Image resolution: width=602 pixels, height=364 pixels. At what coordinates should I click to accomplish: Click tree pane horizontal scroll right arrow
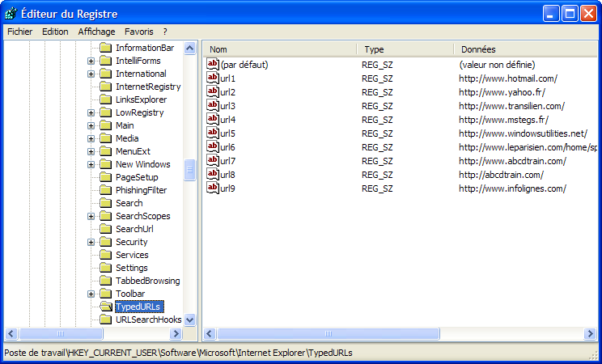pos(176,333)
